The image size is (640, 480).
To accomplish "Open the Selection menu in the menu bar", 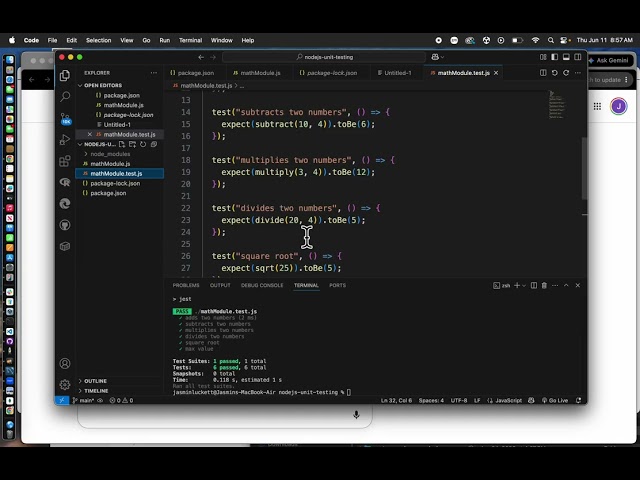I will click(98, 40).
